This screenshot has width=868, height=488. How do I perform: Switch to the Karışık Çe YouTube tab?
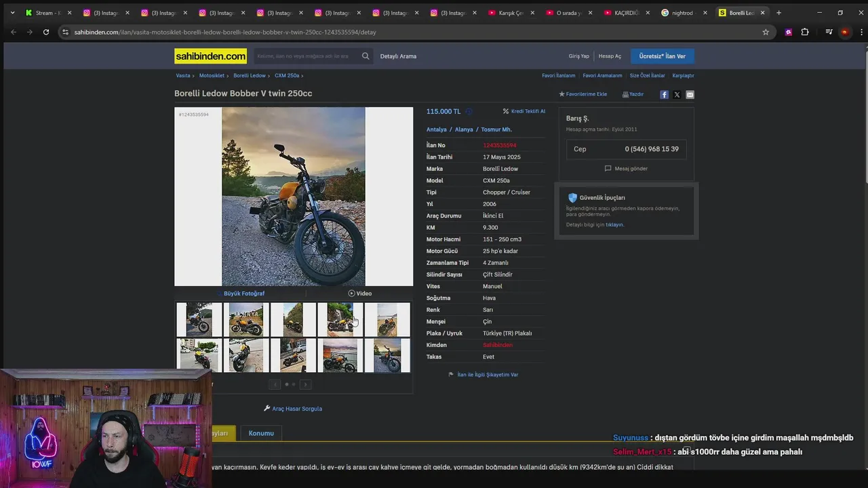(511, 13)
